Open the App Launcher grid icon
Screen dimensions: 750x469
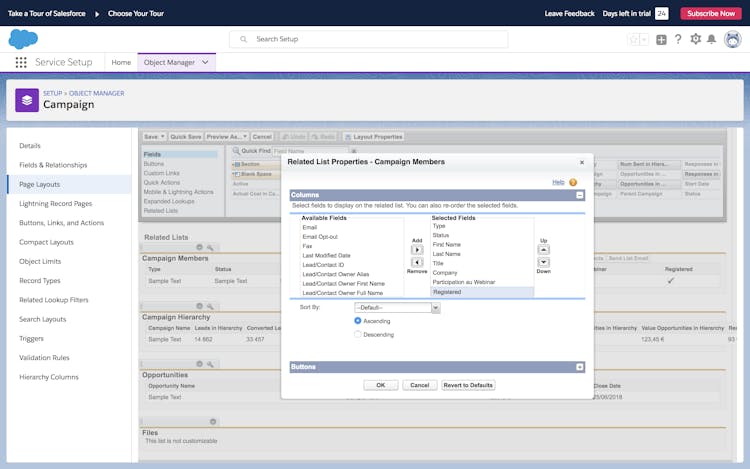[x=21, y=62]
